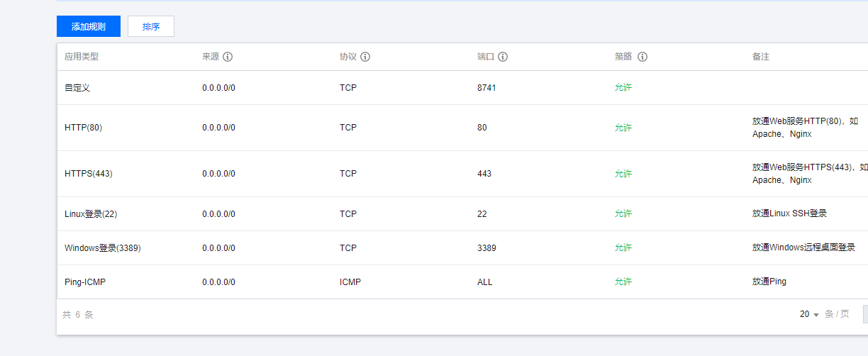Image resolution: width=868 pixels, height=356 pixels.
Task: Click the 排序 button
Action: [151, 26]
